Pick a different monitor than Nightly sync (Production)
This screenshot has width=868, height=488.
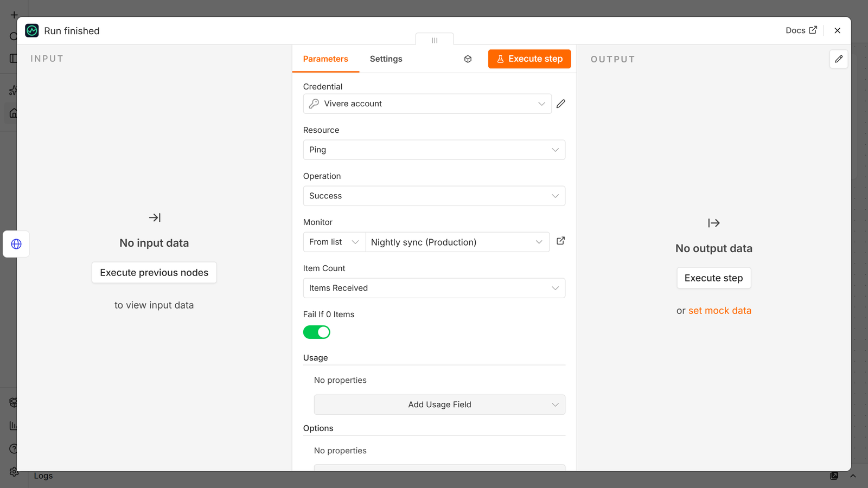(457, 242)
